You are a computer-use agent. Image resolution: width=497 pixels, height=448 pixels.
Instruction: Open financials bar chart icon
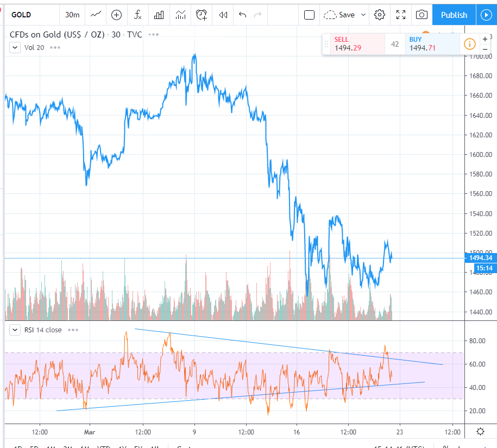[x=159, y=15]
